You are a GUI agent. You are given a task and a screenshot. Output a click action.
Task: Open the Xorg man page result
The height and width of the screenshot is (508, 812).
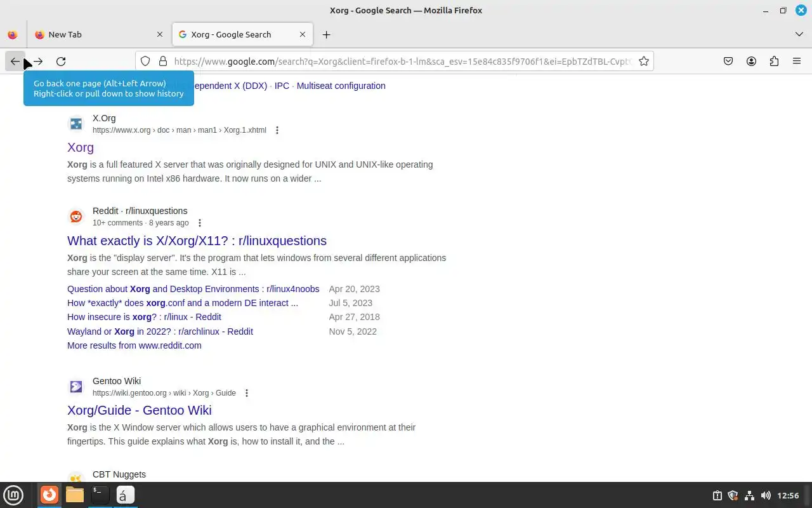pyautogui.click(x=81, y=147)
